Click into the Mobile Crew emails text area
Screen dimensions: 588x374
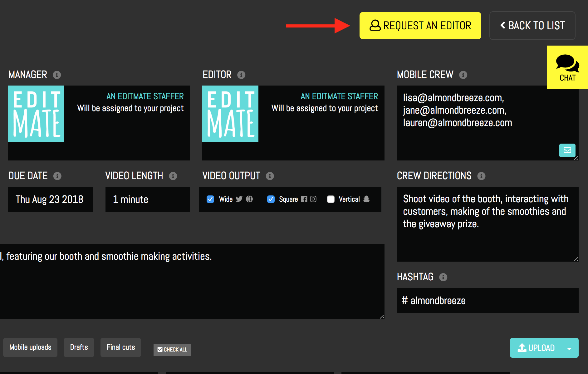488,123
